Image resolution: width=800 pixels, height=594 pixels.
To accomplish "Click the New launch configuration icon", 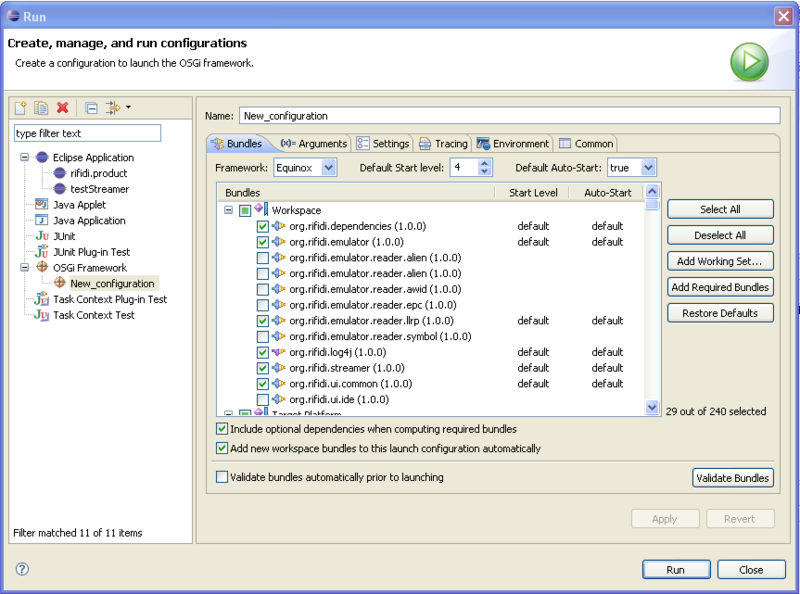I will coord(21,108).
